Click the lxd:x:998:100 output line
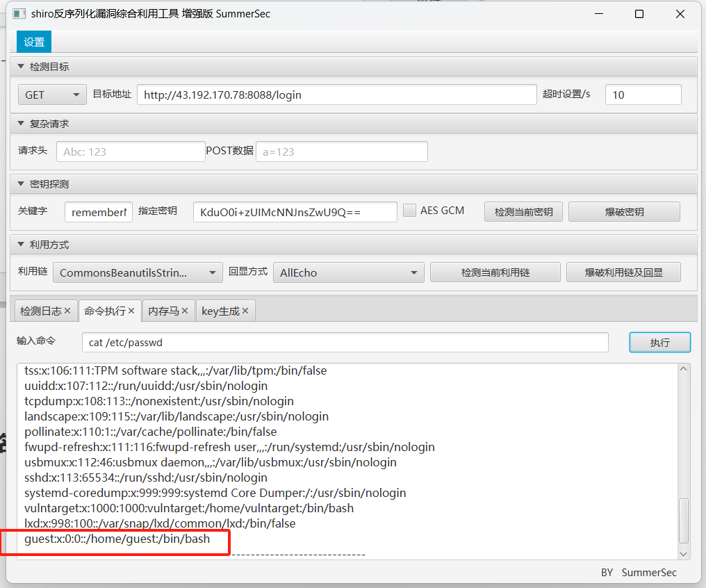Screen dimensions: 706x588 tap(160, 523)
